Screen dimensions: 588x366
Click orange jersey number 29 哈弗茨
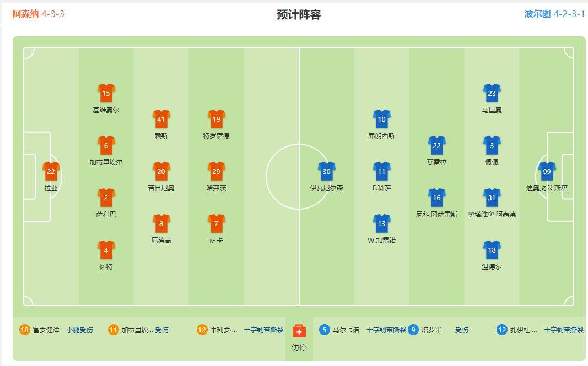(216, 171)
